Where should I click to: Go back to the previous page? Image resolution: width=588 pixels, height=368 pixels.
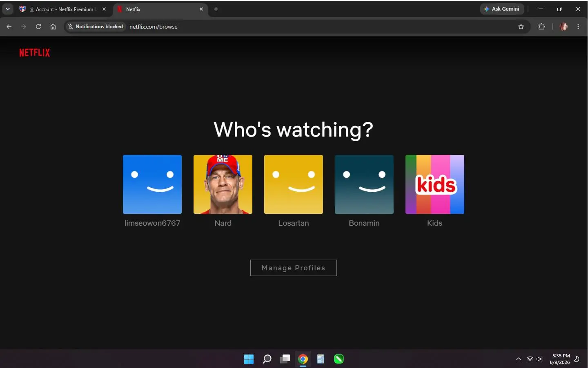tap(9, 27)
